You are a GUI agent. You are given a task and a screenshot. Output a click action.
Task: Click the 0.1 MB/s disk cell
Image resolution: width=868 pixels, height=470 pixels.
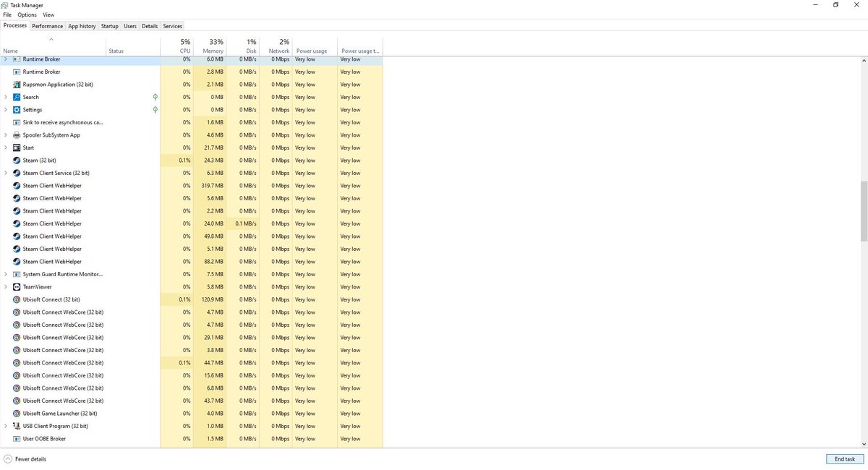pos(242,223)
